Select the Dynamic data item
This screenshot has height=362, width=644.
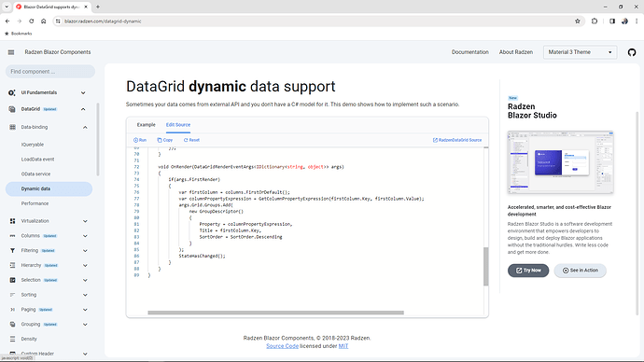point(49,188)
